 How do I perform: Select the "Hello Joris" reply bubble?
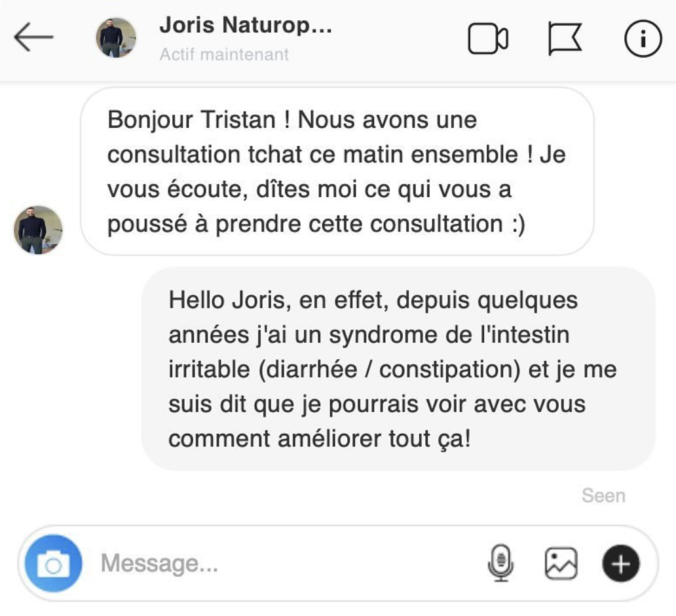coord(398,369)
